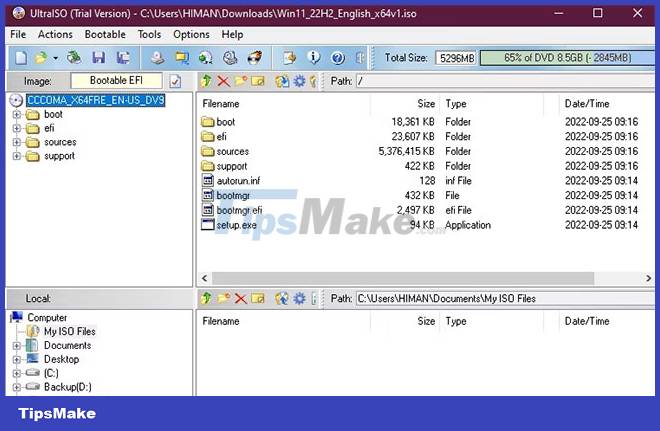The height and width of the screenshot is (431, 660).
Task: Click the Up folder icon in local pane toolbar
Action: pyautogui.click(x=206, y=298)
